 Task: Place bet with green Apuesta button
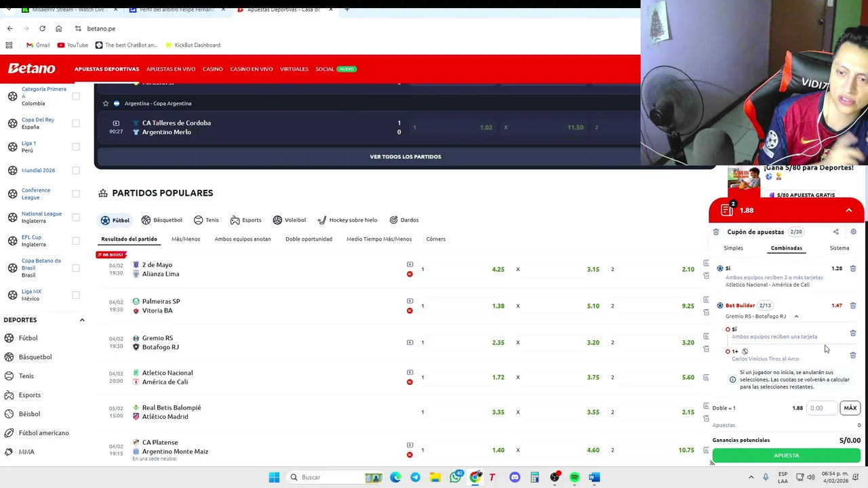click(786, 455)
